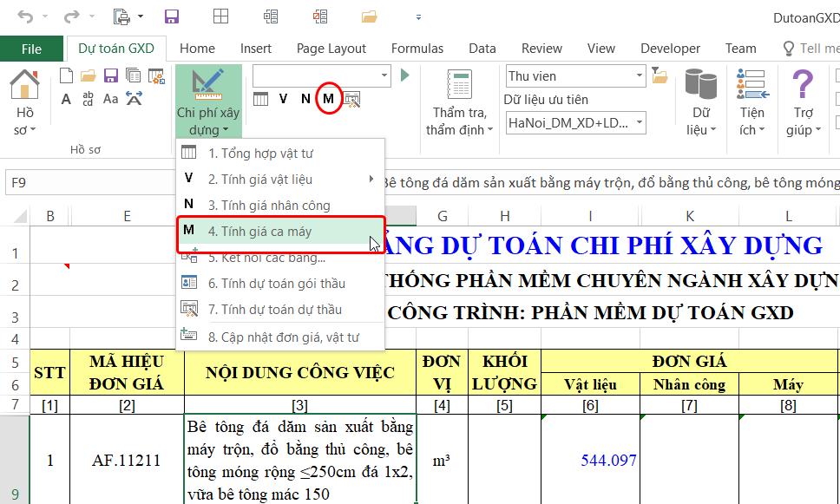Click the green play arrow beside combo box
Image resolution: width=840 pixels, height=504 pixels.
tap(404, 75)
